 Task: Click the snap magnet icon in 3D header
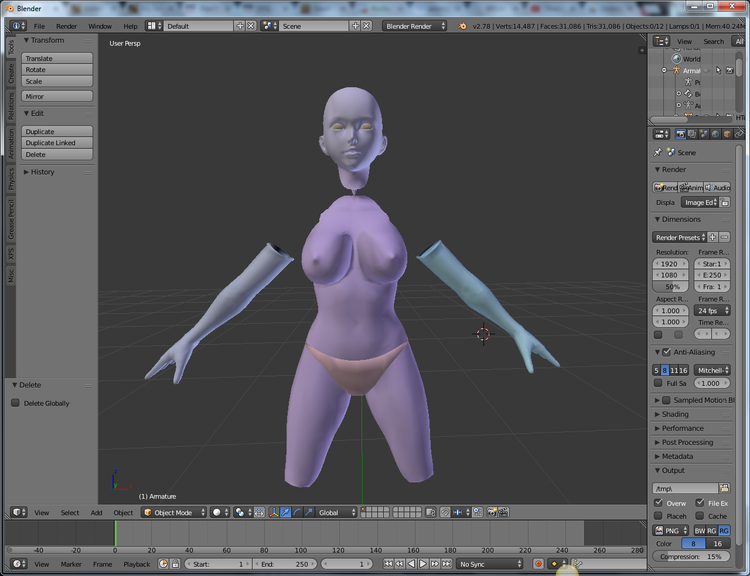click(x=445, y=512)
